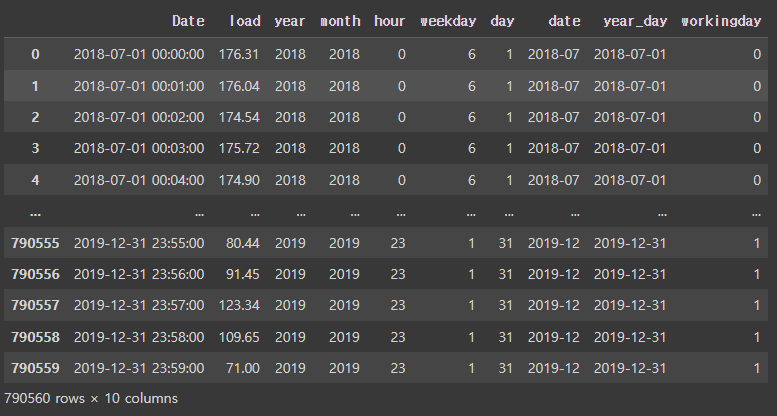Click the Date cell 2018-07-01 00:03:00
The image size is (777, 416).
coord(139,148)
